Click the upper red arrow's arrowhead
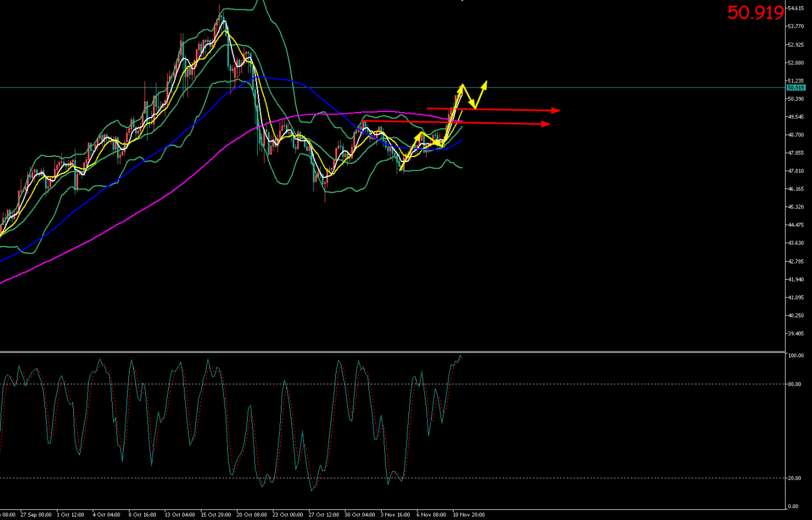 point(556,111)
